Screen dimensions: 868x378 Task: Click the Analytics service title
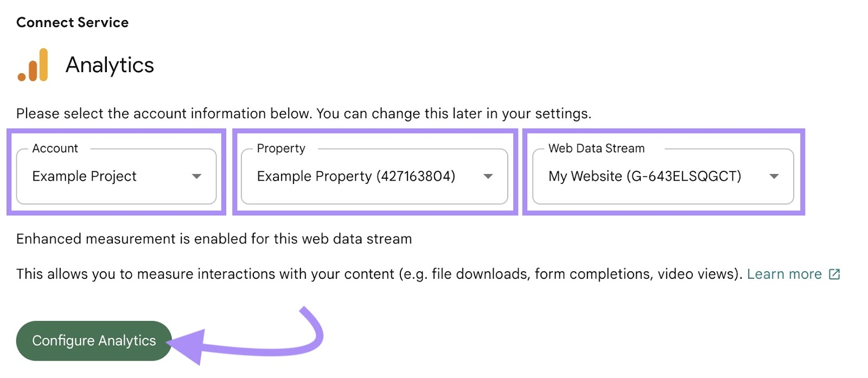point(110,65)
